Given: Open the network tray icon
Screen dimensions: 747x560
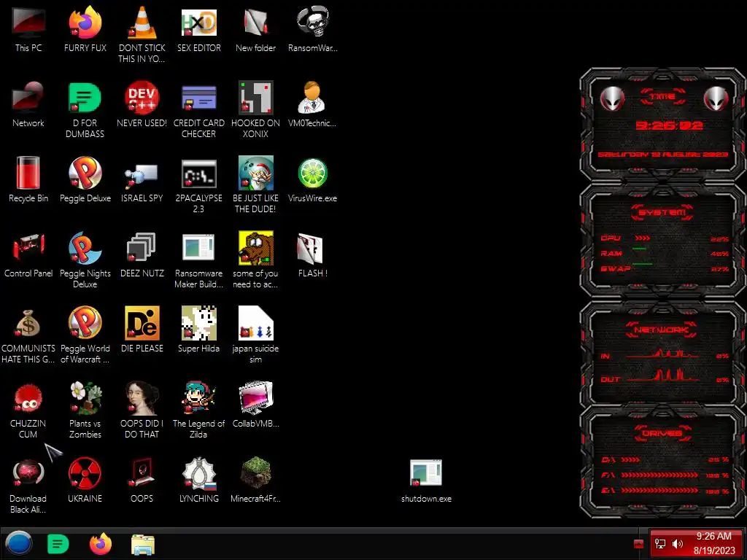Looking at the screenshot, I should point(660,544).
